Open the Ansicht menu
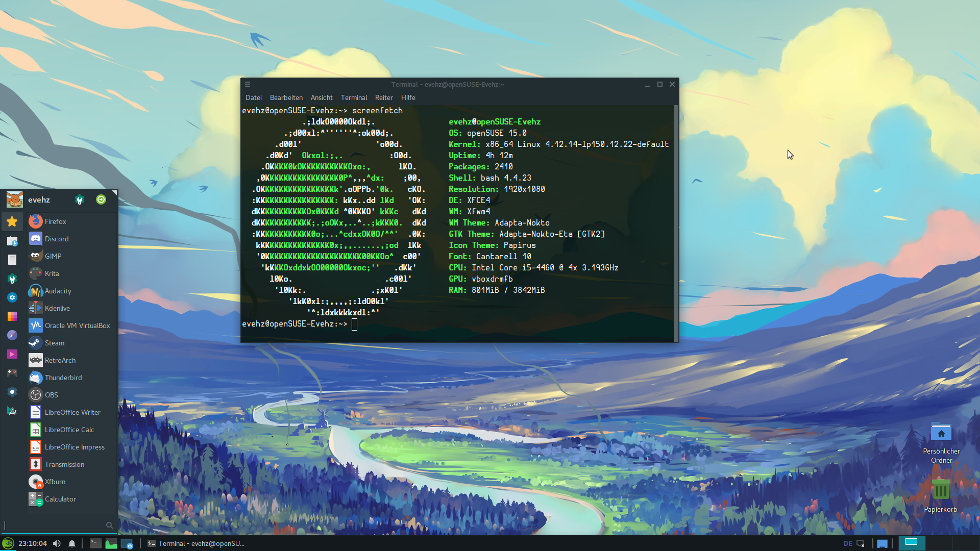 tap(322, 97)
